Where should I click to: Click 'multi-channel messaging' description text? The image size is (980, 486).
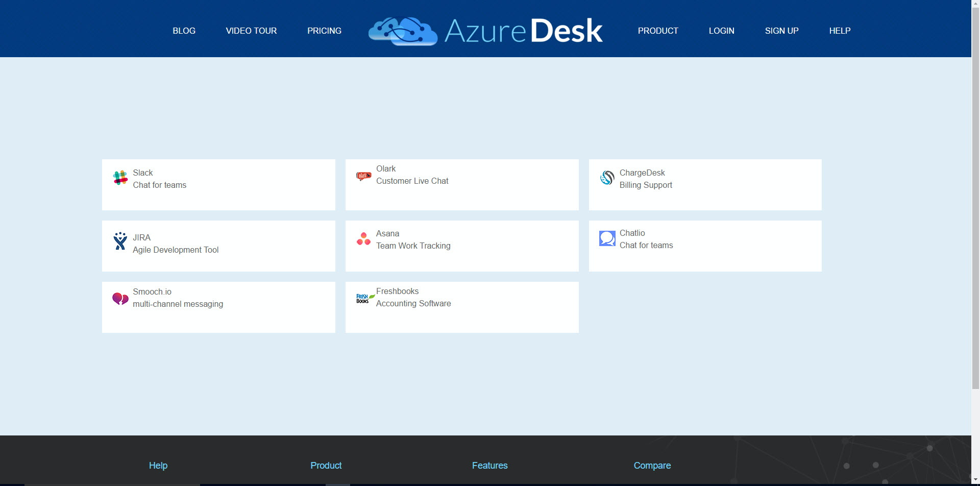[178, 304]
